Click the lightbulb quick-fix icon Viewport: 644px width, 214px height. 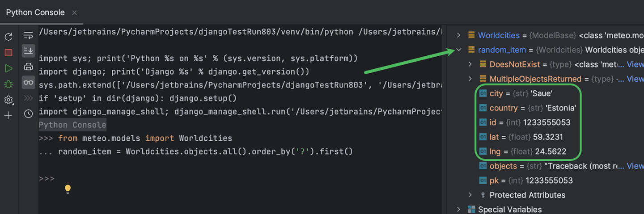68,189
